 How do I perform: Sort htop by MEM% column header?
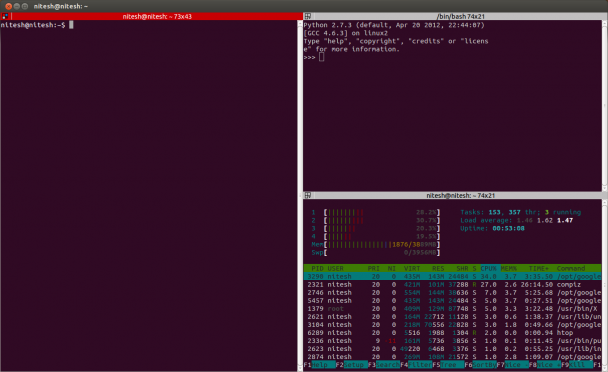click(x=508, y=268)
